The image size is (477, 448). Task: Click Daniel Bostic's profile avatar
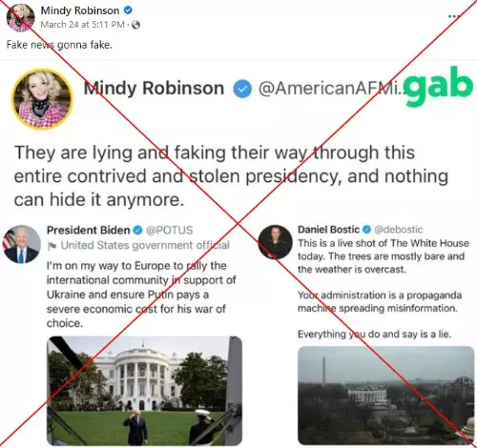pyautogui.click(x=276, y=242)
